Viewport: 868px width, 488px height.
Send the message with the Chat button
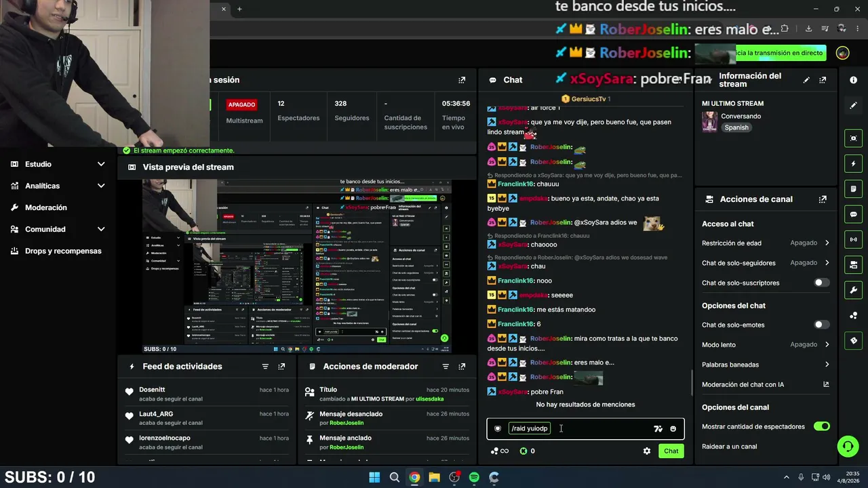point(671,451)
